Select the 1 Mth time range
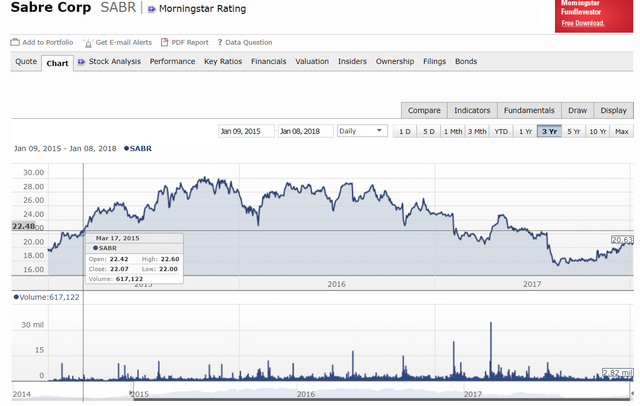Viewport: 640px width, 406px height. coord(453,131)
